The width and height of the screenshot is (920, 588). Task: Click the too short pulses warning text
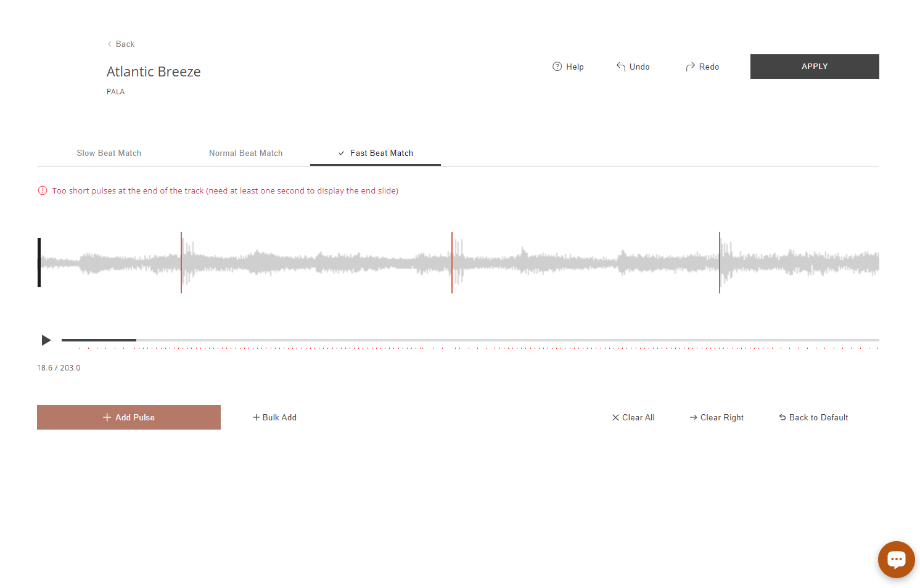225,190
